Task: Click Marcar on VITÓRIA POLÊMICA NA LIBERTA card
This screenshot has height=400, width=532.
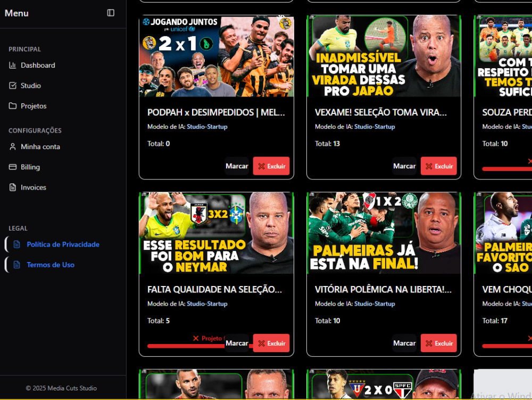Action: tap(404, 344)
